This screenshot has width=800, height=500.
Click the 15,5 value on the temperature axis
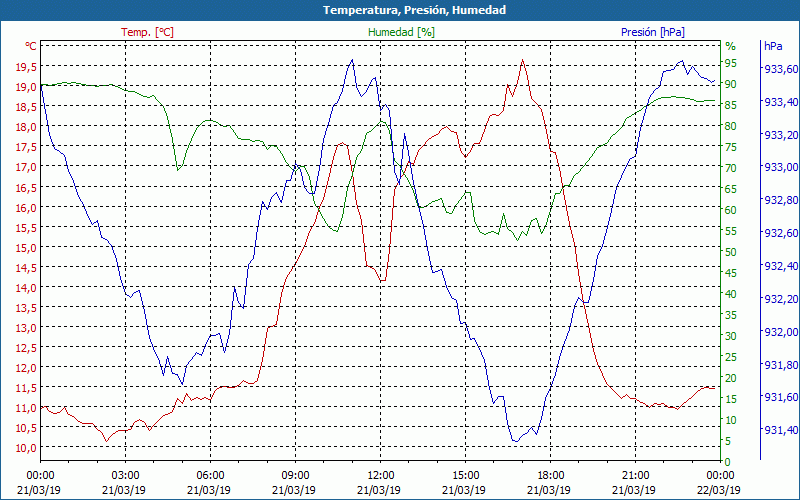[x=24, y=228]
